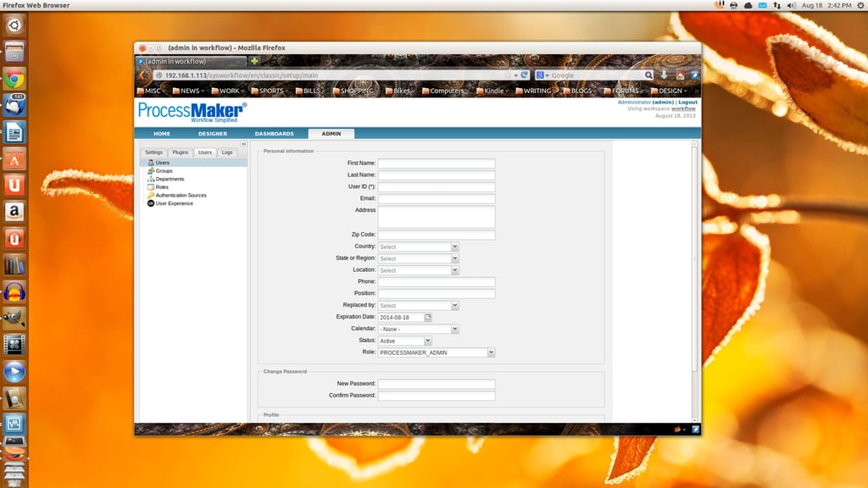Click the Firefox URL address bar
This screenshot has height=488, width=868.
point(335,75)
